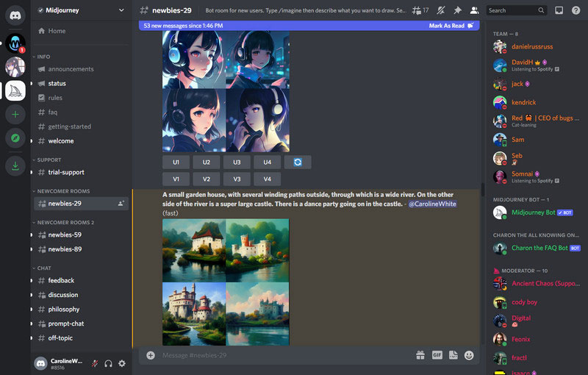This screenshot has height=375, width=588.
Task: Open the welcome channel
Action: click(81, 141)
